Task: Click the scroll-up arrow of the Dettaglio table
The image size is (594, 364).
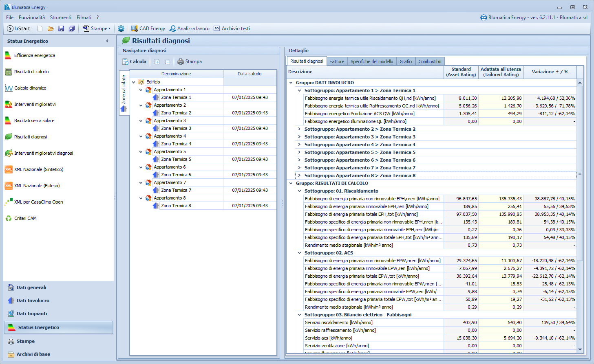Action: [580, 83]
